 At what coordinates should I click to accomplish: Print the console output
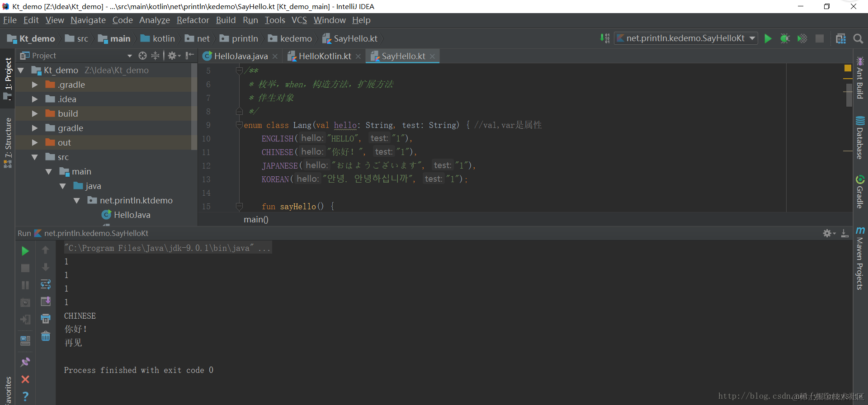[46, 319]
